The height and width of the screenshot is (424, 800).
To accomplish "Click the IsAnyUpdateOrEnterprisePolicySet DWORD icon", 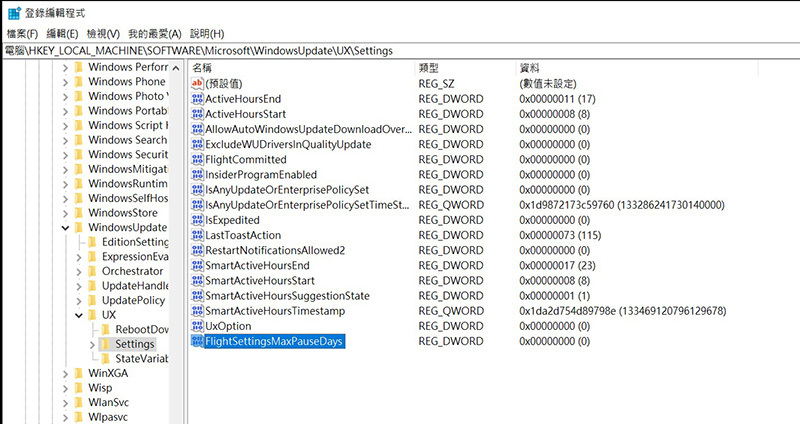I will (197, 190).
